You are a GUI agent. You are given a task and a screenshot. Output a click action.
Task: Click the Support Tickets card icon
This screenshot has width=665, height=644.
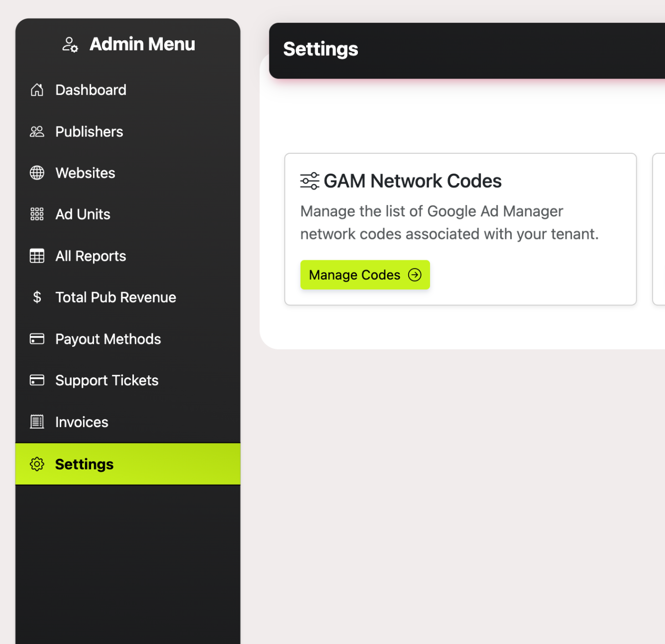(37, 380)
